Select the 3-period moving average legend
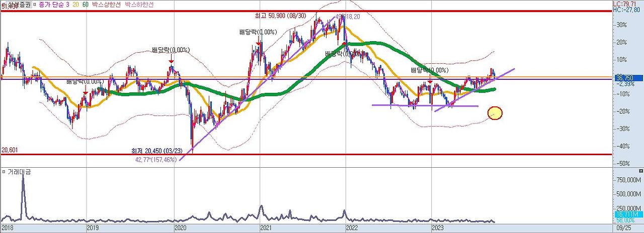 point(67,4)
